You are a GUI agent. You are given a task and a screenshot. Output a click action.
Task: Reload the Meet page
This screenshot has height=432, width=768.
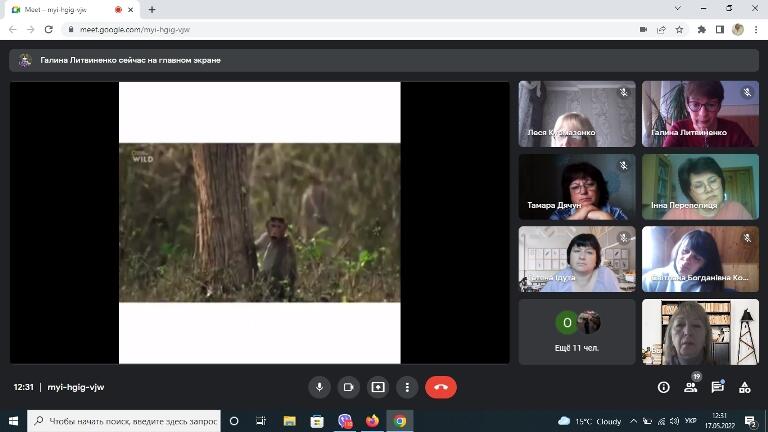pos(48,29)
